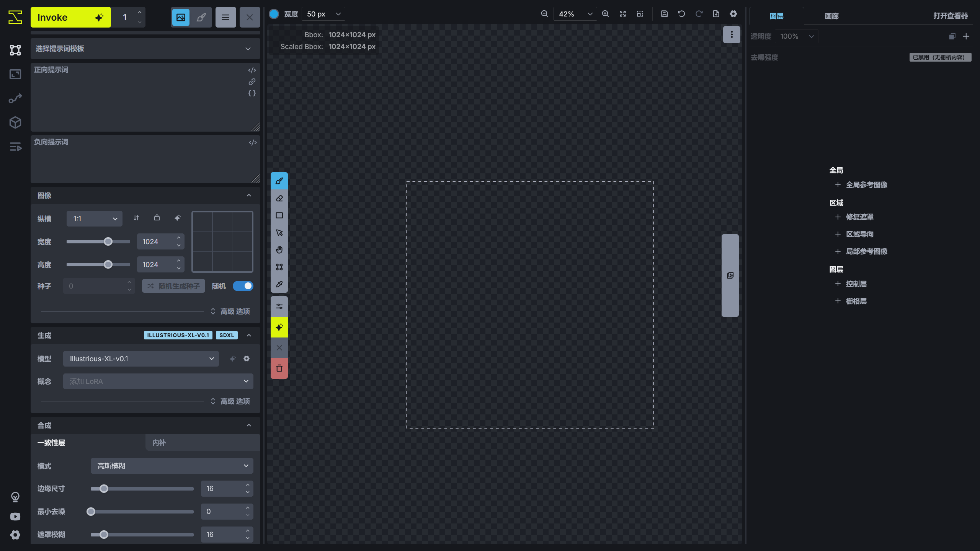980x551 pixels.
Task: Add a 全局参考图像 global reference image
Action: [861, 185]
